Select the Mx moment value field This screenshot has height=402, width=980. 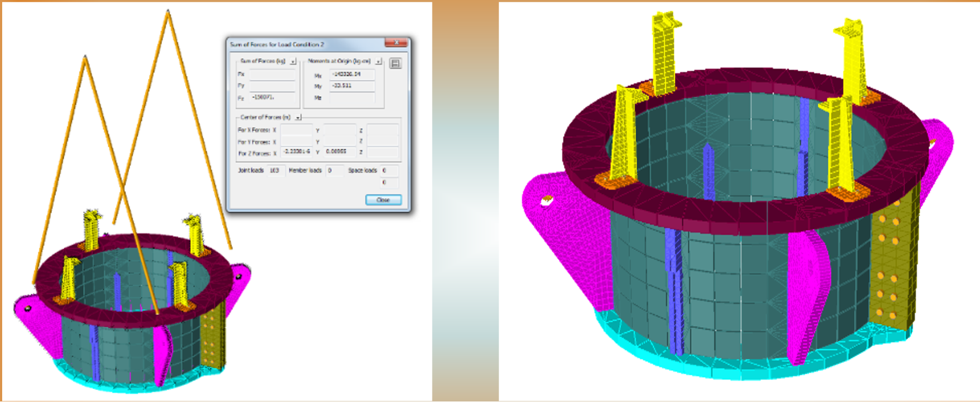pos(352,75)
